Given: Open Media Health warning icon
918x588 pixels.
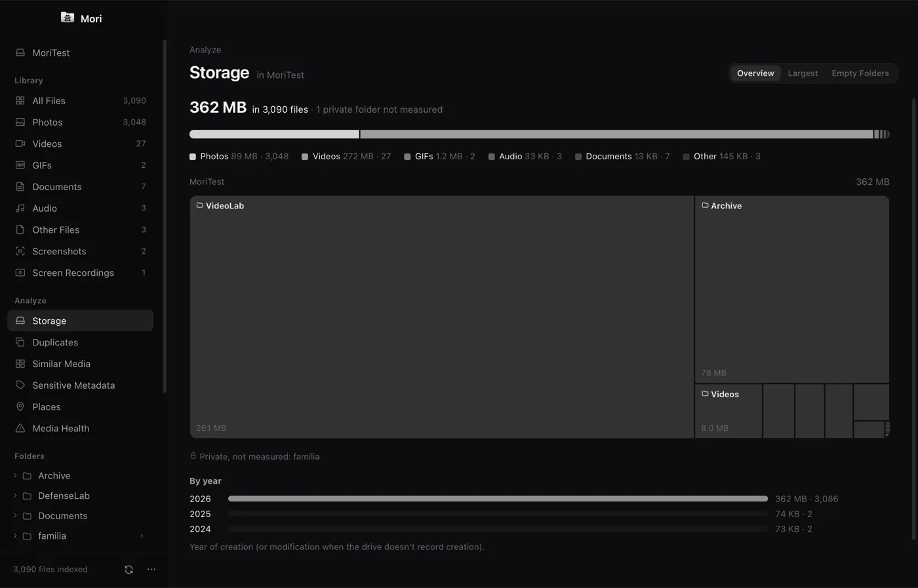Looking at the screenshot, I should pyautogui.click(x=20, y=428).
